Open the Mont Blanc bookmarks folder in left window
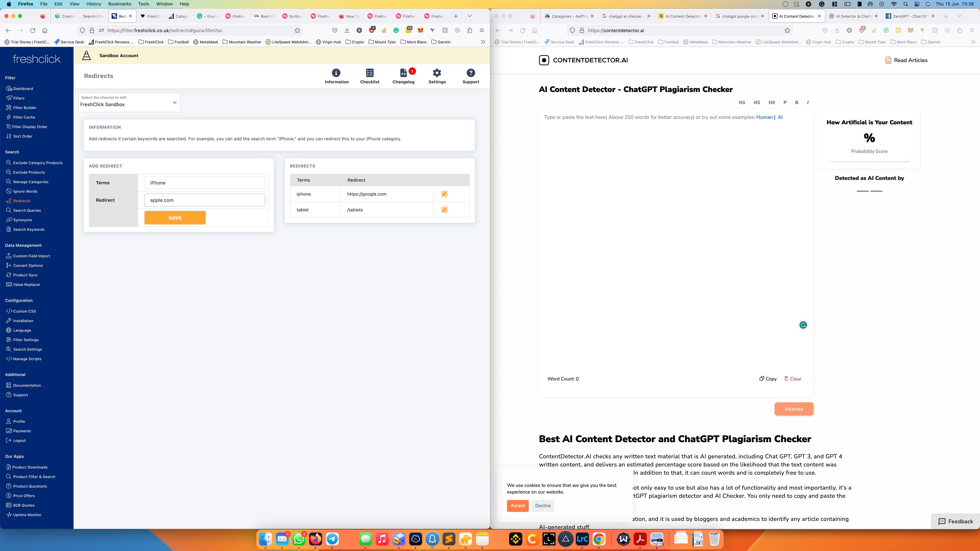980x551 pixels. (x=414, y=42)
